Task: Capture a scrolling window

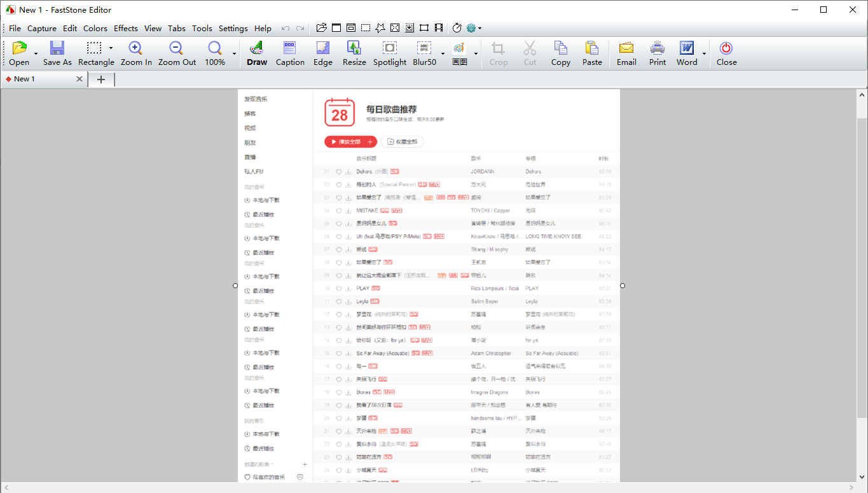Action: point(410,28)
